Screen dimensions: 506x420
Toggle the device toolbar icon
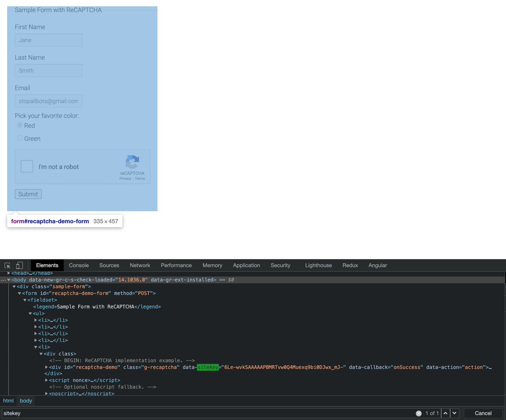coord(19,265)
